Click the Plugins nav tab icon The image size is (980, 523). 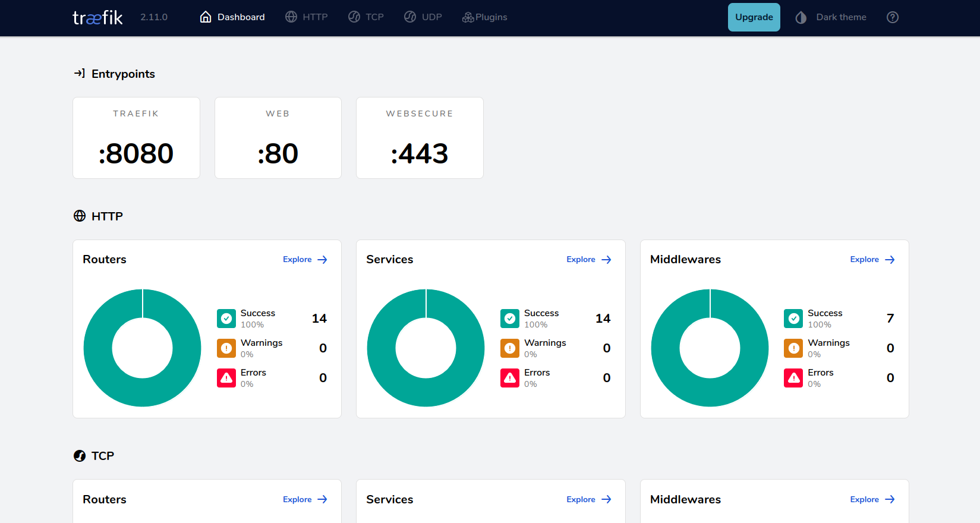tap(468, 17)
